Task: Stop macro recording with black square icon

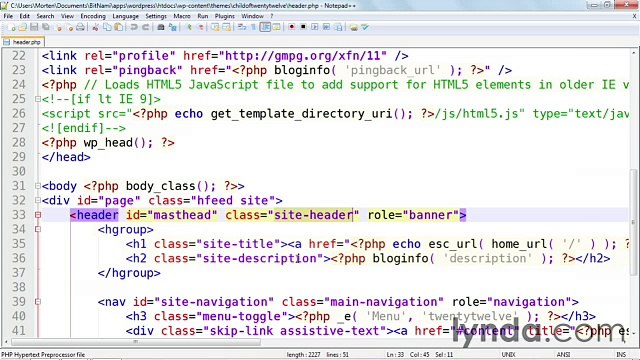Action: 303,27
